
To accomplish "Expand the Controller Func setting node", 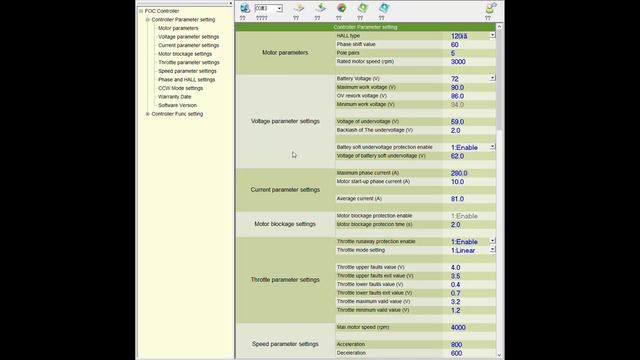I will 147,114.
